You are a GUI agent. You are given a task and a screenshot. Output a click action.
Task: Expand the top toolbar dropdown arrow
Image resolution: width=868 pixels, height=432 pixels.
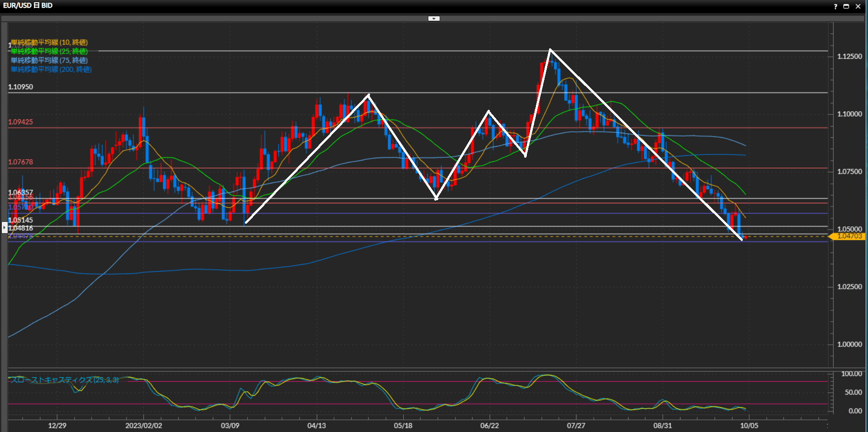(434, 19)
